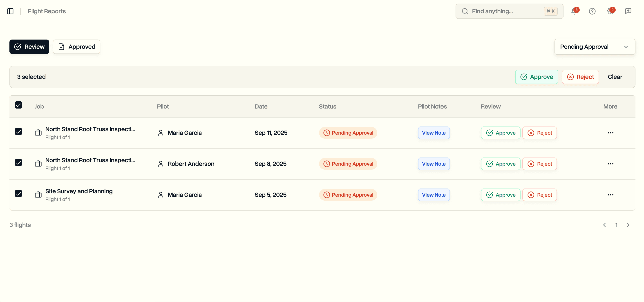Deselect the Sep 11 Maria Garcia flight
This screenshot has width=644, height=302.
18,132
